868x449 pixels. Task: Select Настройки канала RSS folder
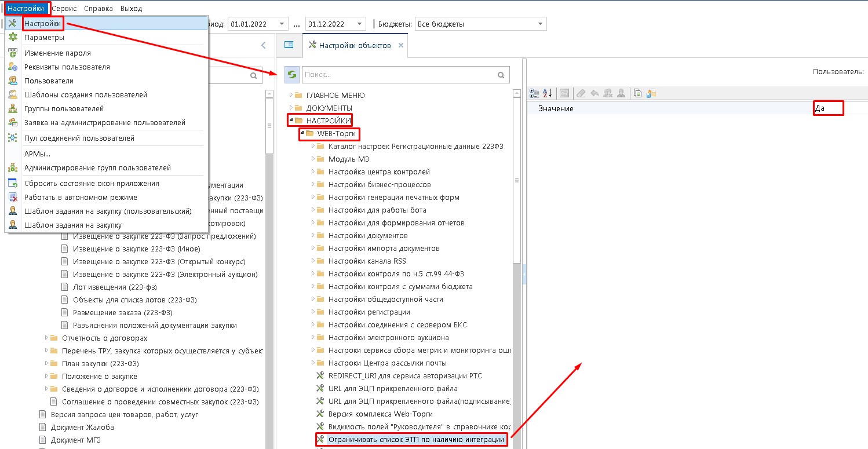coord(367,261)
